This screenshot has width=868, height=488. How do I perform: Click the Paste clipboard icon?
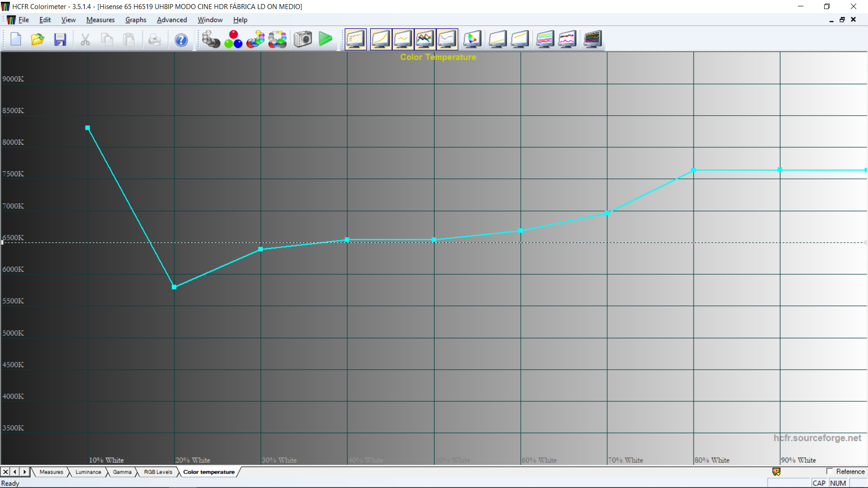tap(129, 39)
